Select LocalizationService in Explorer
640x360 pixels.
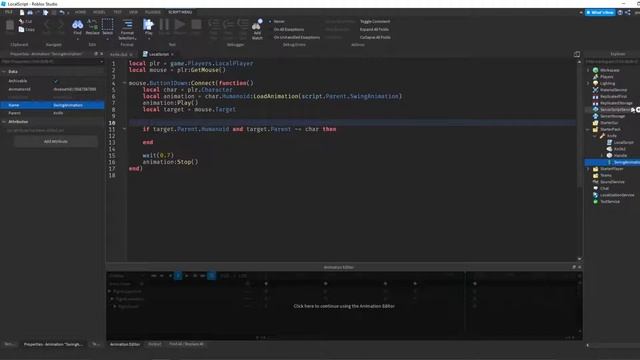point(617,195)
